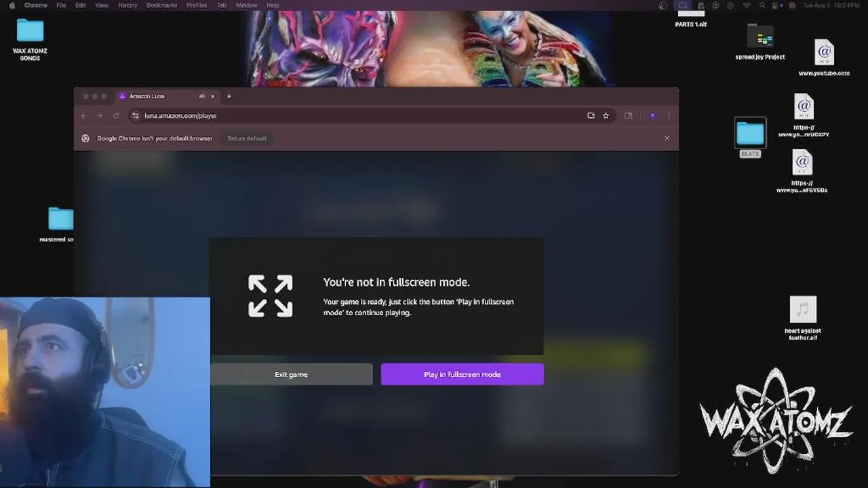This screenshot has height=488, width=868.
Task: Click the browser Forward arrow
Action: (x=100, y=116)
